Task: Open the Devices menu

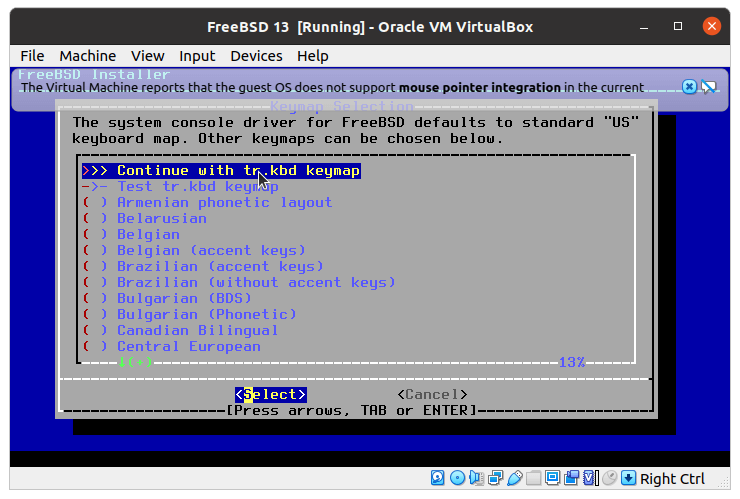Action: [x=256, y=56]
